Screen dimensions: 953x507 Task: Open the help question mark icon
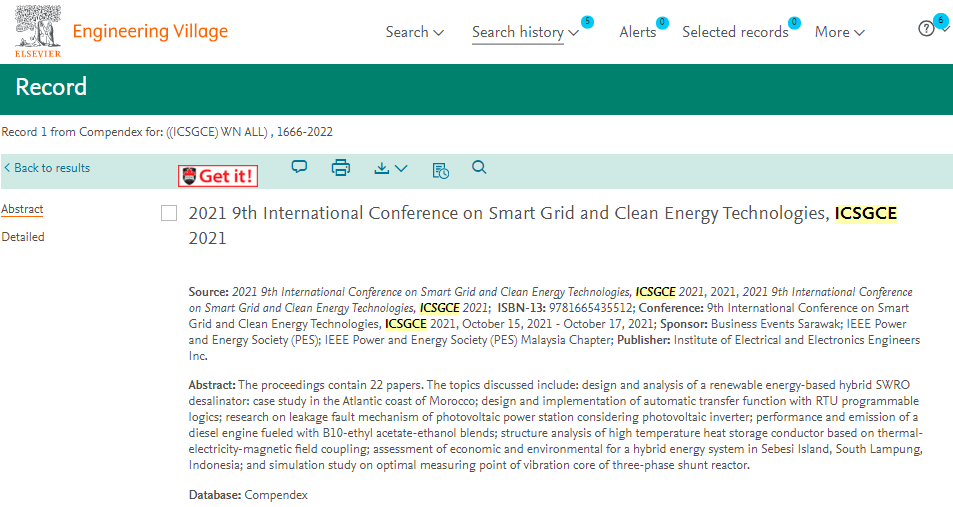[x=926, y=29]
